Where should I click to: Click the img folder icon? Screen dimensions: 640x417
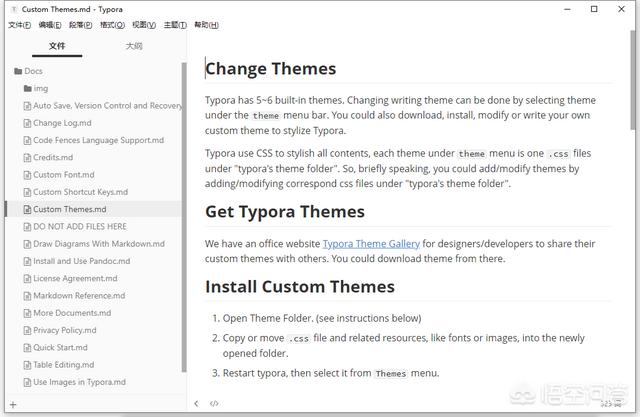28,88
